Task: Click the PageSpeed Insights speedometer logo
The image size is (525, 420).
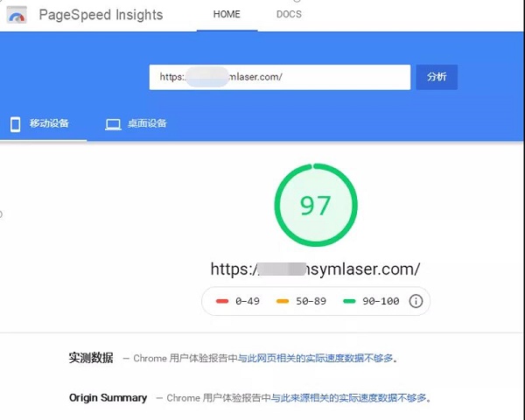Action: tap(17, 15)
